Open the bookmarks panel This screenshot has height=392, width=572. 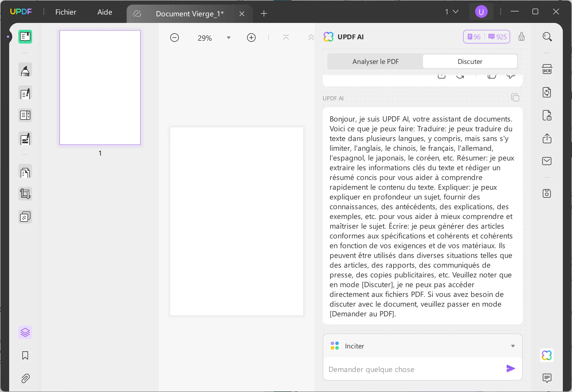point(25,356)
